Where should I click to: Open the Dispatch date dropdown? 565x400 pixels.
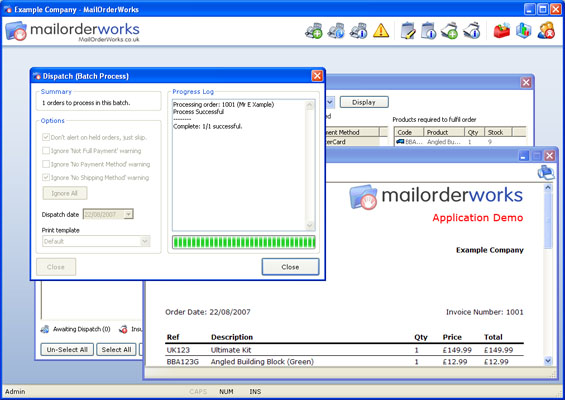tap(129, 214)
